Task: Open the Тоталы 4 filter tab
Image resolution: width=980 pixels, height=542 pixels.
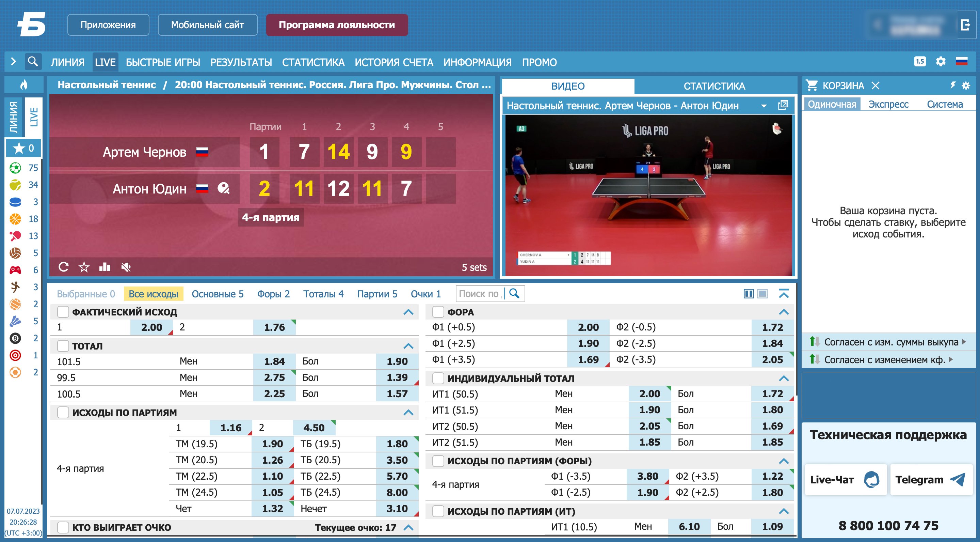Action: [x=323, y=294]
